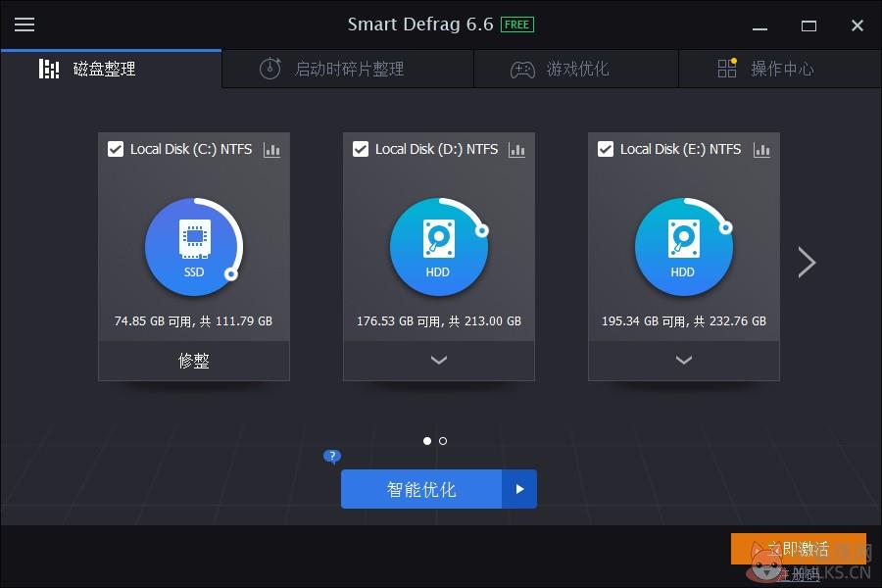Screen dimensions: 882x588
Task: Click the Local Disk (D:) HDD icon
Action: (439, 246)
